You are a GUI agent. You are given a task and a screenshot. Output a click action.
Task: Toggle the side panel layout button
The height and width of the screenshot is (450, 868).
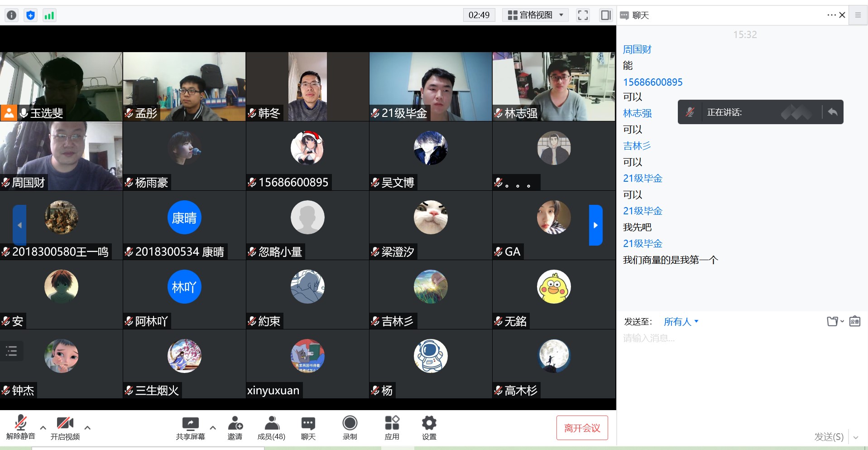(605, 15)
